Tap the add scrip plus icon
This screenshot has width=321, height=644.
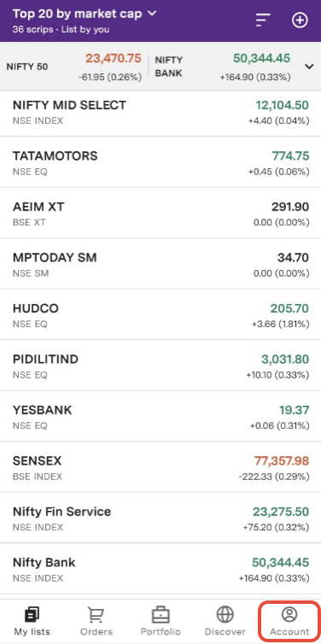click(x=300, y=20)
